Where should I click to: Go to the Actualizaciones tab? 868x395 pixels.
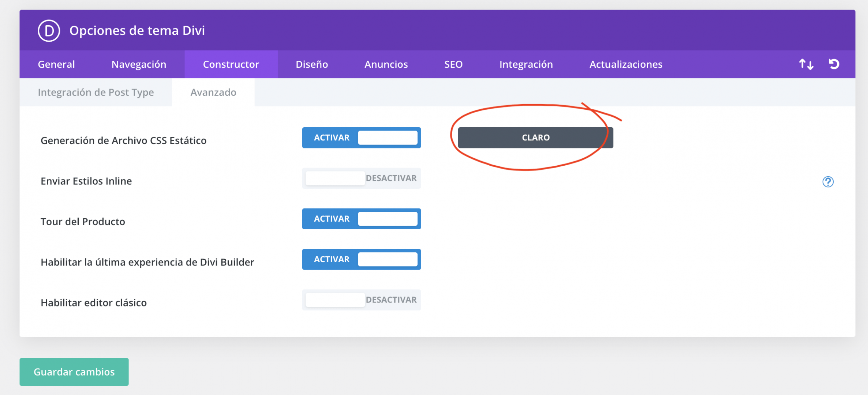(x=626, y=64)
